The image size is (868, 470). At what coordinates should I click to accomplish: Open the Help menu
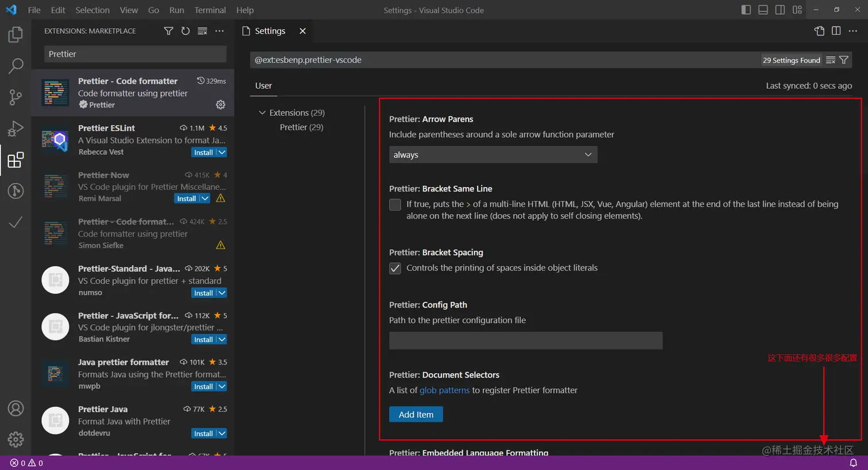[x=245, y=10]
